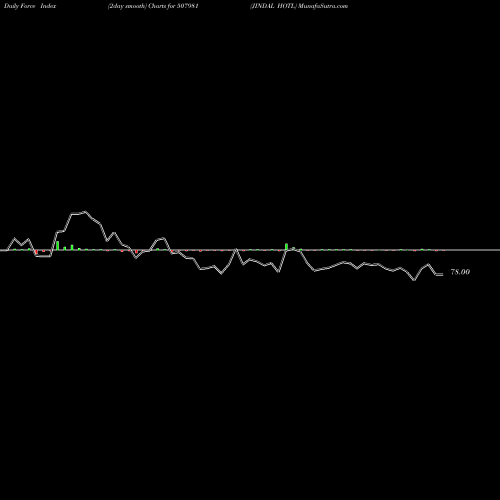The width and height of the screenshot is (500, 500).
Task: Click the end marker of the force index line
Action: tap(440, 274)
